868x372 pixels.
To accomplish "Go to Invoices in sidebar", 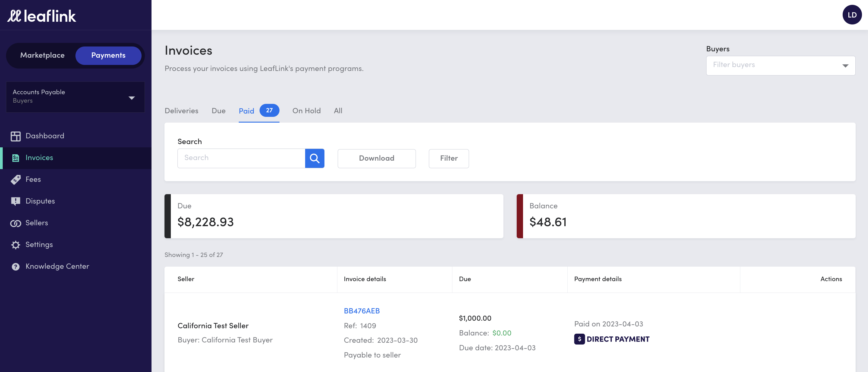I will (x=75, y=158).
